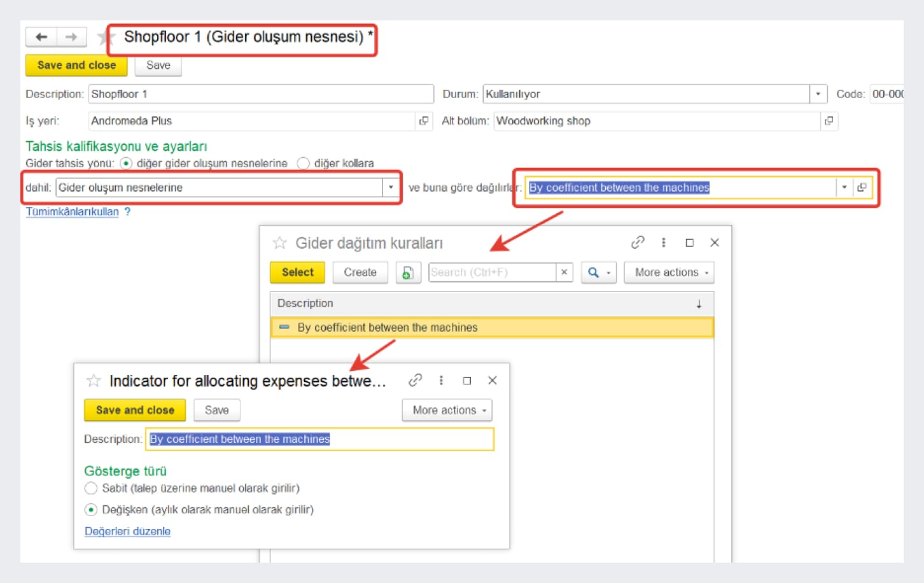Expand the Durum dropdown
The height and width of the screenshot is (583, 924).
tap(818, 94)
